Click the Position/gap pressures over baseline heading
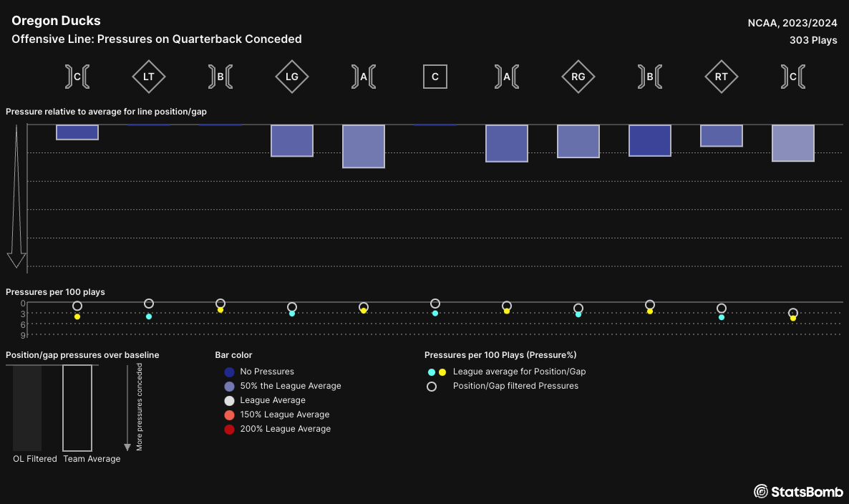Viewport: 849px width, 504px height. click(82, 355)
